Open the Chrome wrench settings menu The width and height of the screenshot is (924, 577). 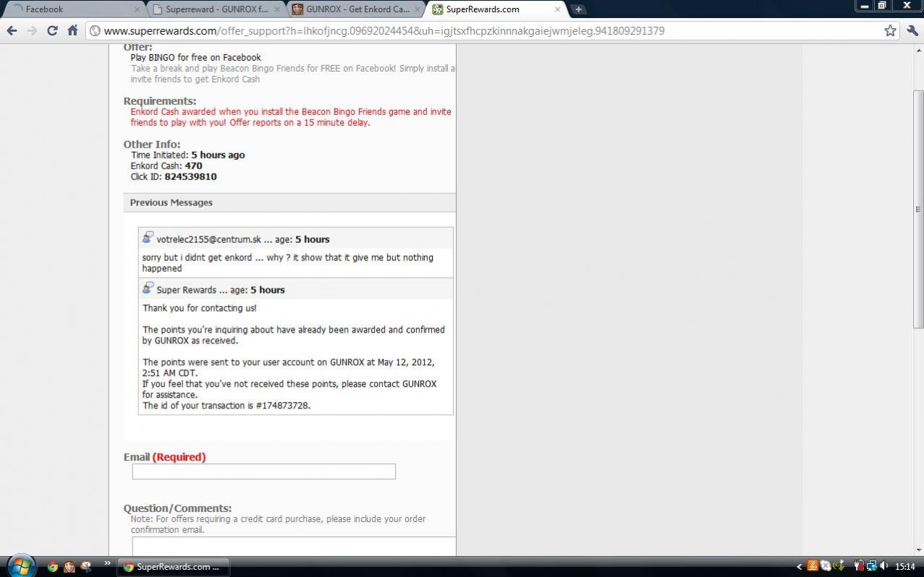tap(912, 30)
